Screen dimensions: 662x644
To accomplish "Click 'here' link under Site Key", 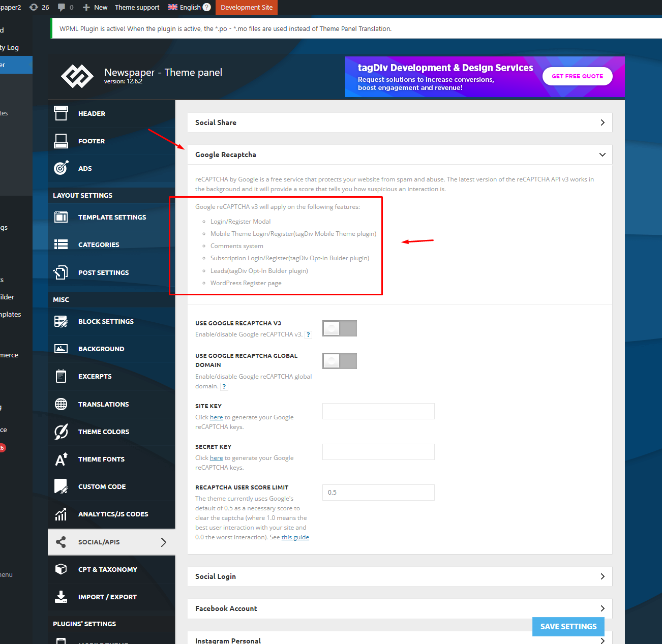I will click(217, 417).
